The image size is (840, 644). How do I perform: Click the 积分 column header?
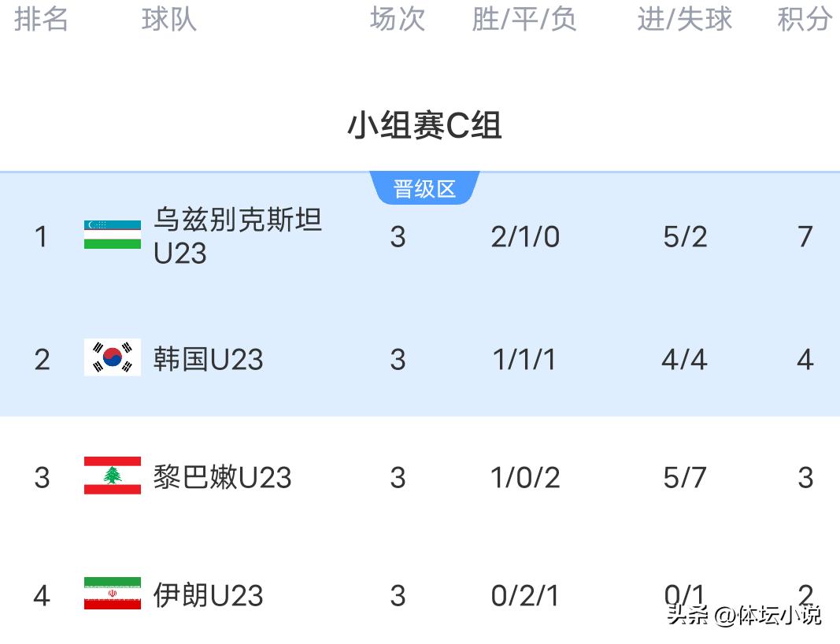805,19
